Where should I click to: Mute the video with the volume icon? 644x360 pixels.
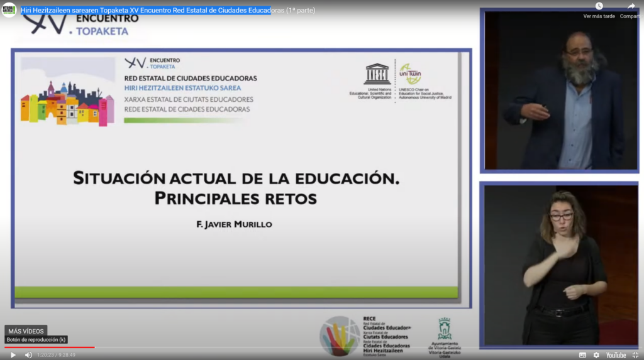tap(28, 355)
